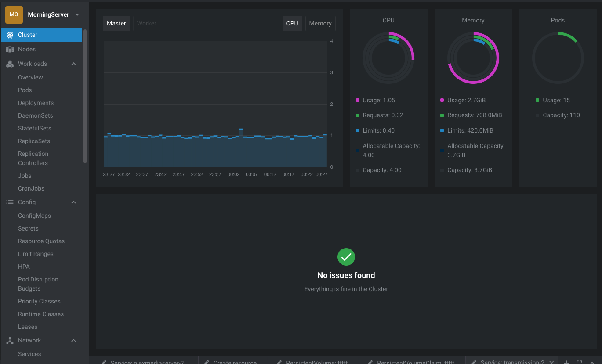The width and height of the screenshot is (602, 364).
Task: Click 'Capacity: 4.00' CPU text
Action: [382, 170]
